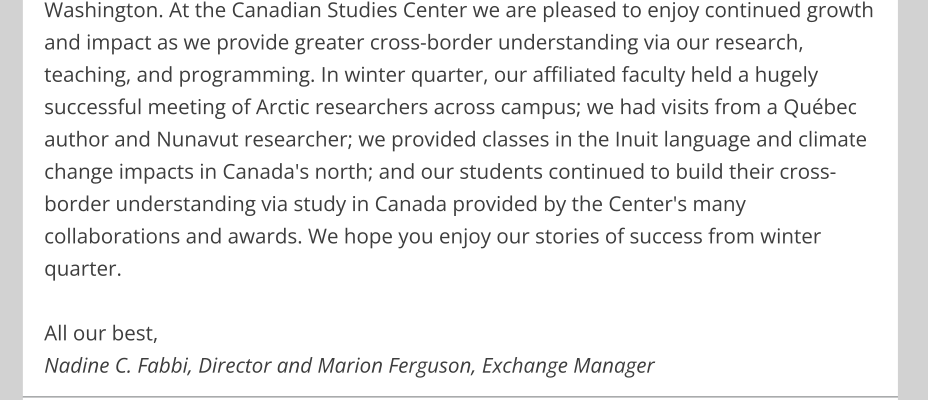The image size is (928, 400).
Task: Click the name "Nadine C. Fabbi"
Action: [118, 366]
